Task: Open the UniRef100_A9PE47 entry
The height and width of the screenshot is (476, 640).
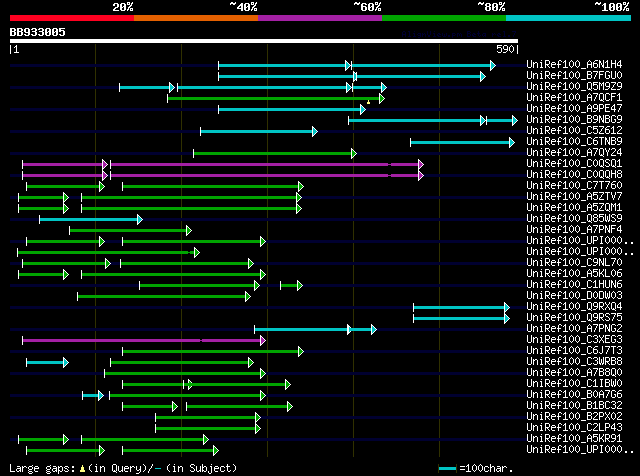Action: [574, 109]
